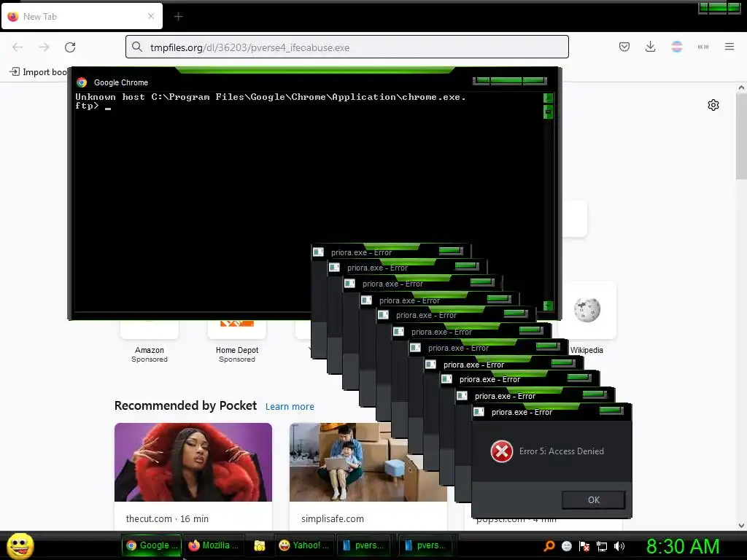
Task: Switch to Yahoo! taskbar button
Action: click(304, 545)
